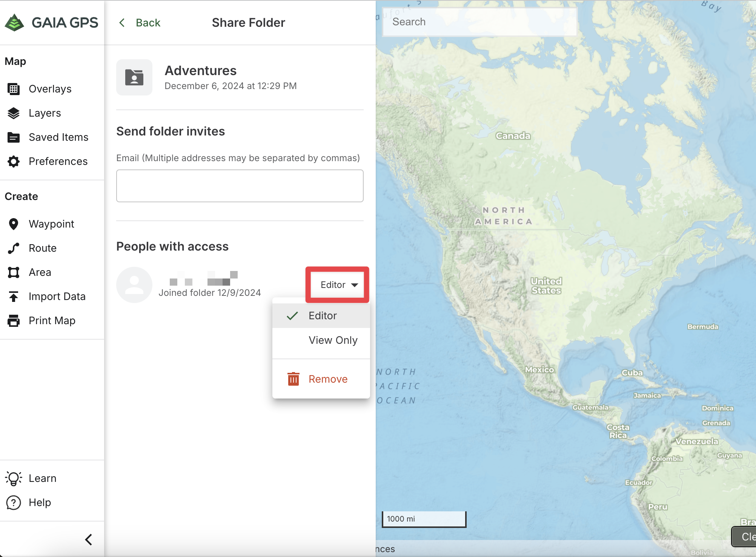Screen dimensions: 756x557
Task: Click the 'Send folder invites' heading
Action: pos(171,131)
